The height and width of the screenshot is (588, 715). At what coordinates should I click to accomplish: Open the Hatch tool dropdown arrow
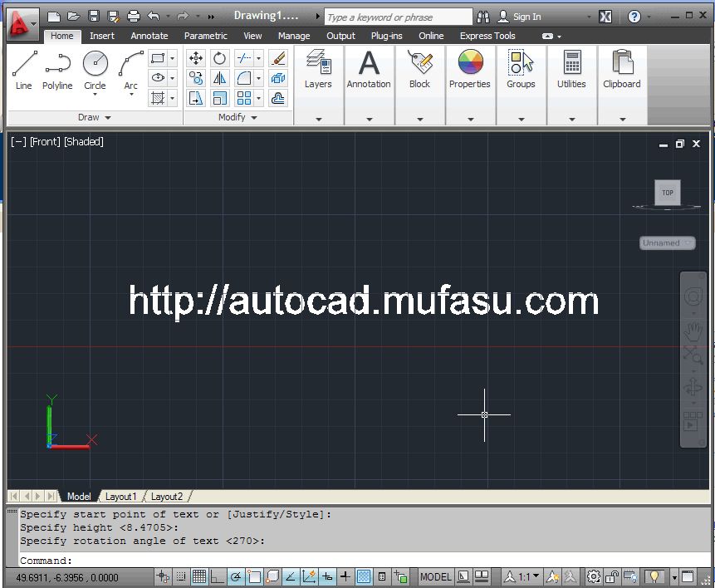(173, 98)
